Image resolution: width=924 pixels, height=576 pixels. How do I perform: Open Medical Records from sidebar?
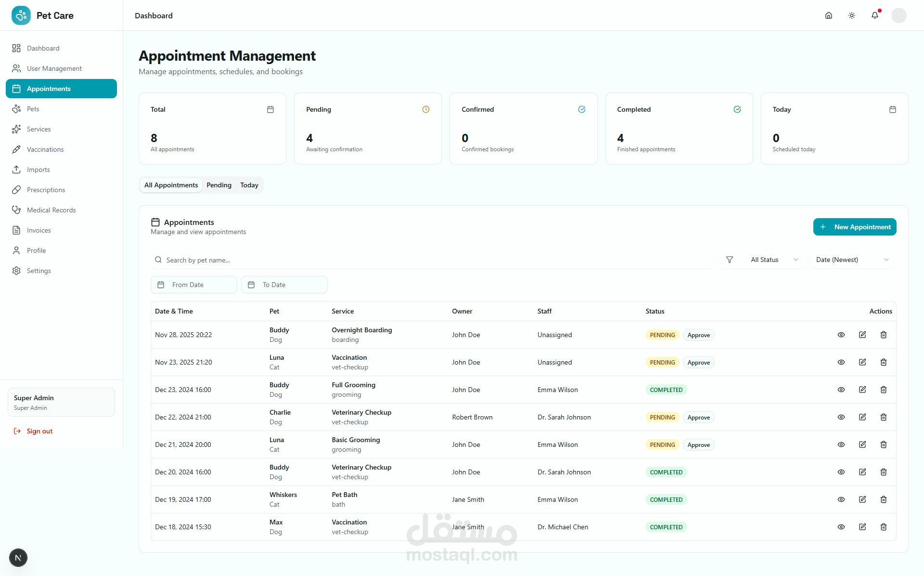pos(51,210)
